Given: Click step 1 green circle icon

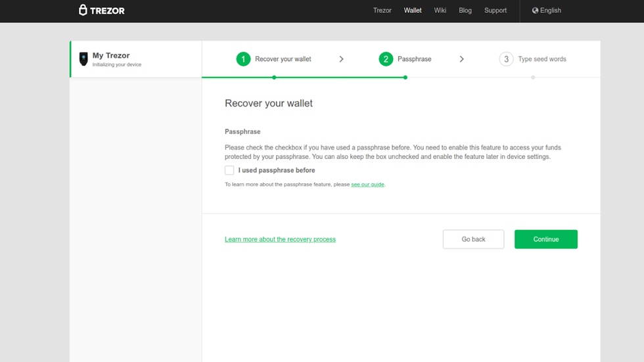Looking at the screenshot, I should point(243,59).
